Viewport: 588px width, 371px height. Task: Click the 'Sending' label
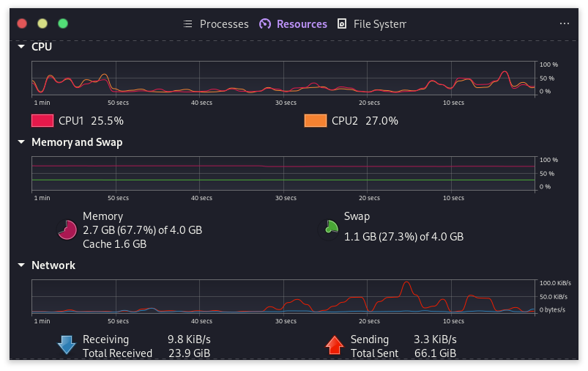coord(370,339)
